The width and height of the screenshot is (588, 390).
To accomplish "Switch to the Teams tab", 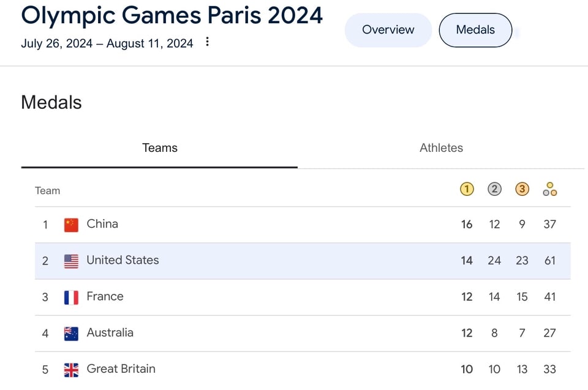I will coord(160,148).
